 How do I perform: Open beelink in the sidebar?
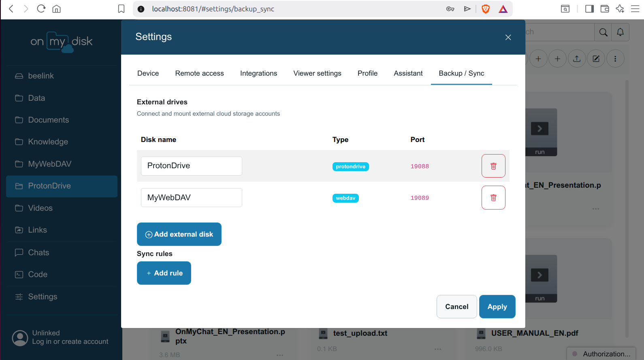pyautogui.click(x=62, y=76)
